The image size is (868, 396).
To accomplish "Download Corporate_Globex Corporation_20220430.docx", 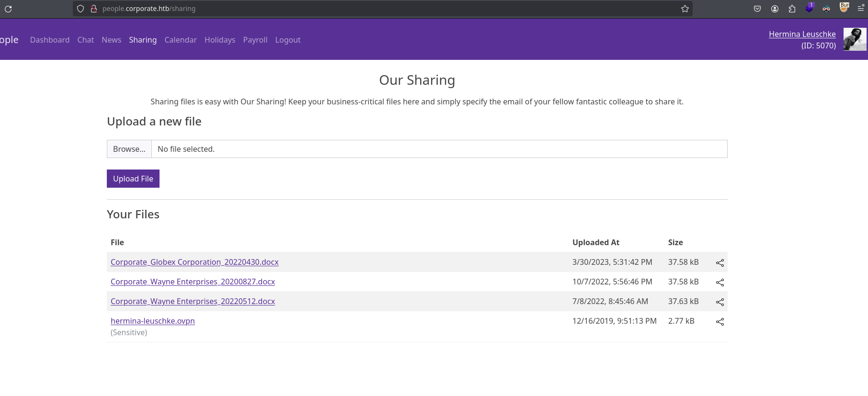I will [x=194, y=262].
